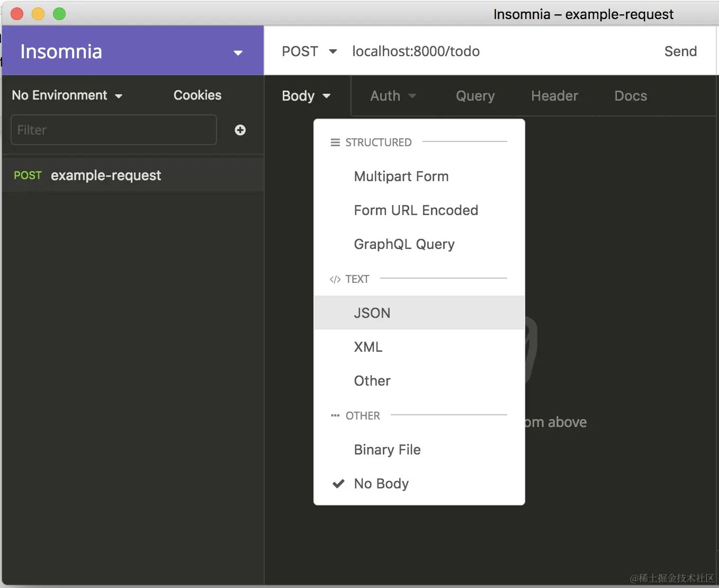
Task: Click the yellow minimize window button
Action: click(38, 14)
